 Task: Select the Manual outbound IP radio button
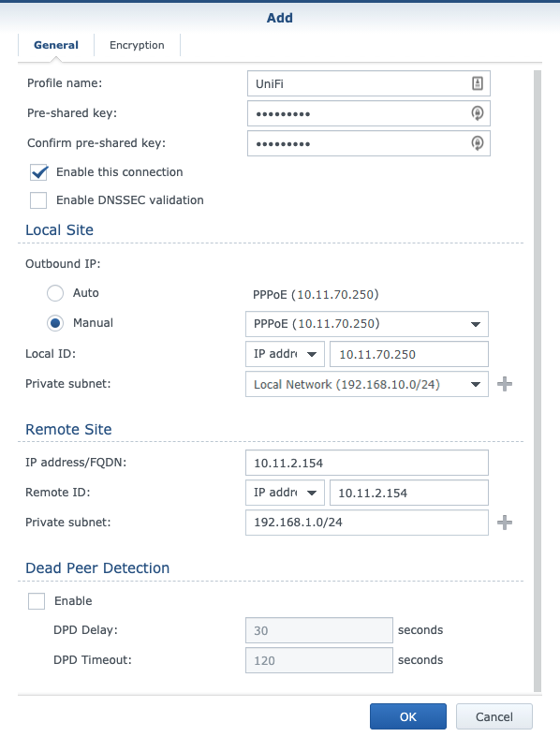pyautogui.click(x=55, y=323)
